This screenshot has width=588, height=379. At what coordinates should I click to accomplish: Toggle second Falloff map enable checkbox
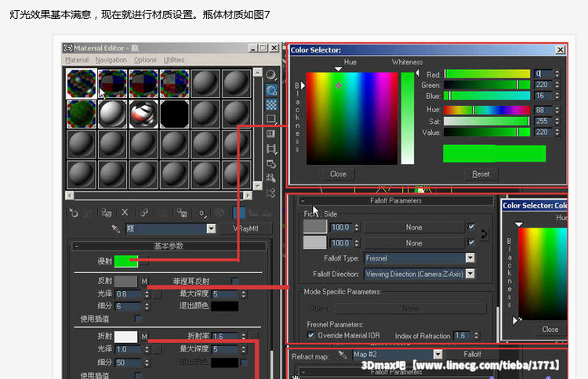tap(471, 242)
